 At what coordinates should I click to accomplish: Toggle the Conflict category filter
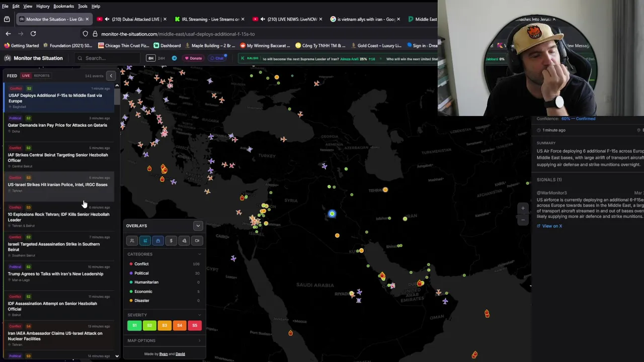click(165, 264)
